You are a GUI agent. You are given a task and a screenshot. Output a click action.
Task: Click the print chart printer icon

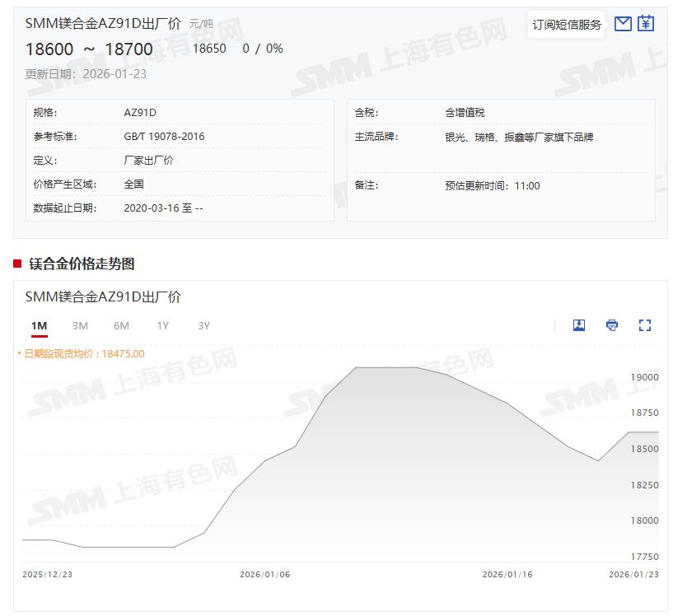[x=612, y=325]
